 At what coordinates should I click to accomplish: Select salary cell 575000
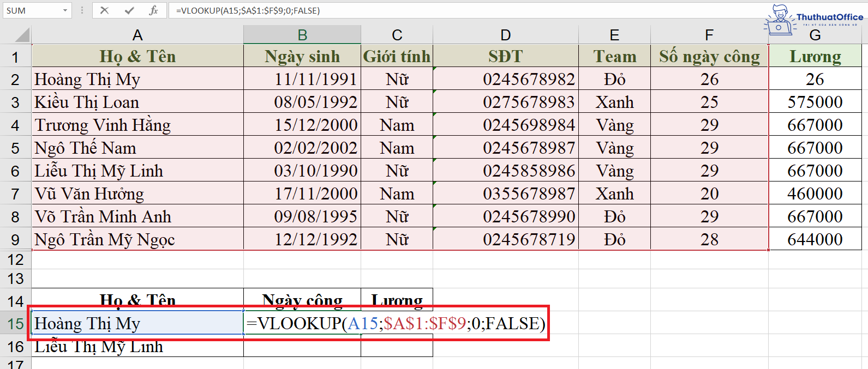coord(815,102)
